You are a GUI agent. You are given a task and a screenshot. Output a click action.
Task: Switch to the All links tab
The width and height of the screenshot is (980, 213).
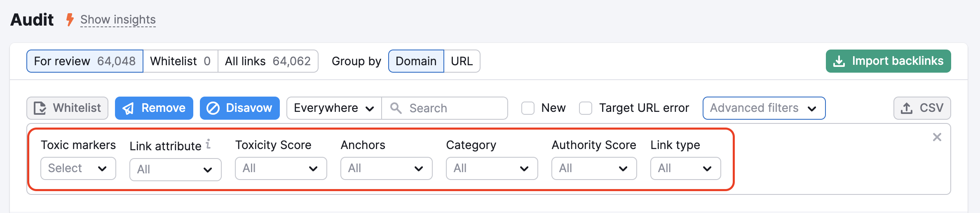[268, 61]
